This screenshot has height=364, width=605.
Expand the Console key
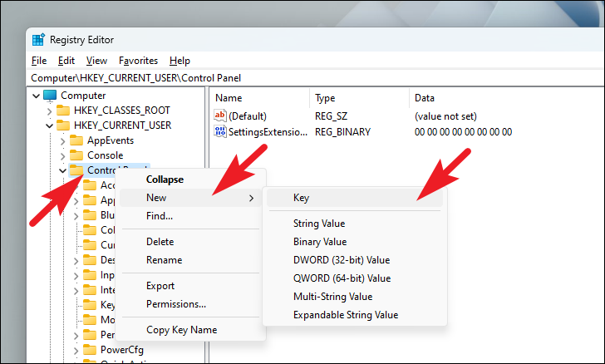62,156
